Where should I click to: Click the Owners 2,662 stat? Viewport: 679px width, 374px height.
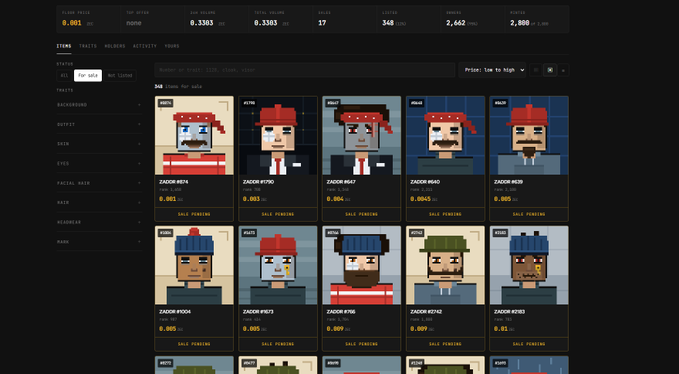pyautogui.click(x=472, y=19)
